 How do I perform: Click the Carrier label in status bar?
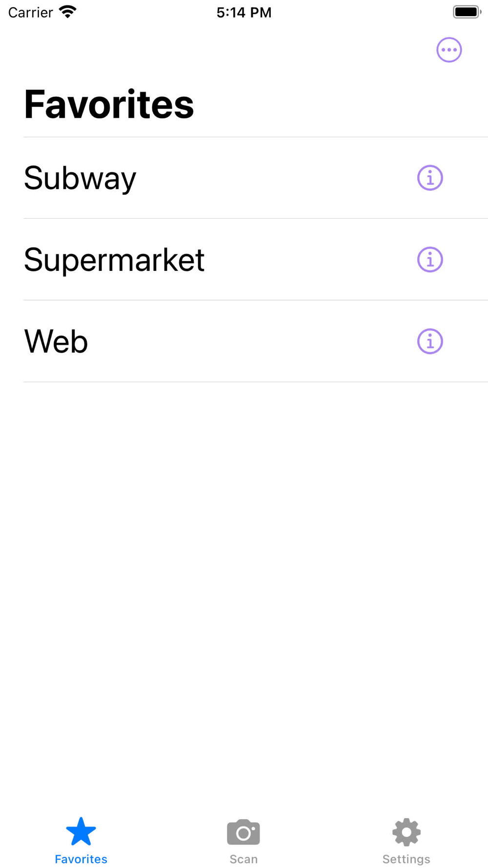click(x=30, y=12)
